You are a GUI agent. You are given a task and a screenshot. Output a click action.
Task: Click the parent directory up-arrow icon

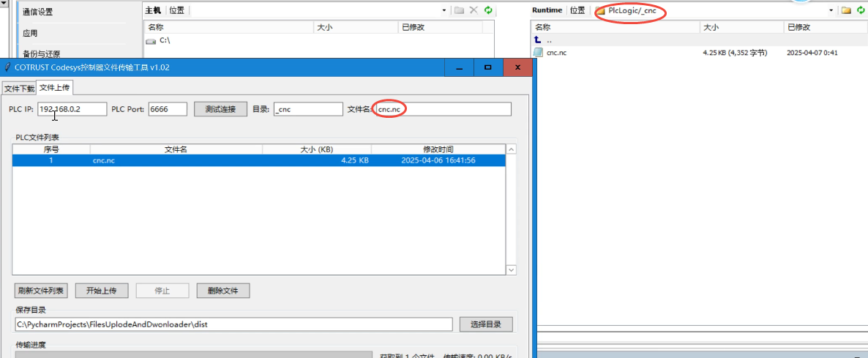pos(537,40)
